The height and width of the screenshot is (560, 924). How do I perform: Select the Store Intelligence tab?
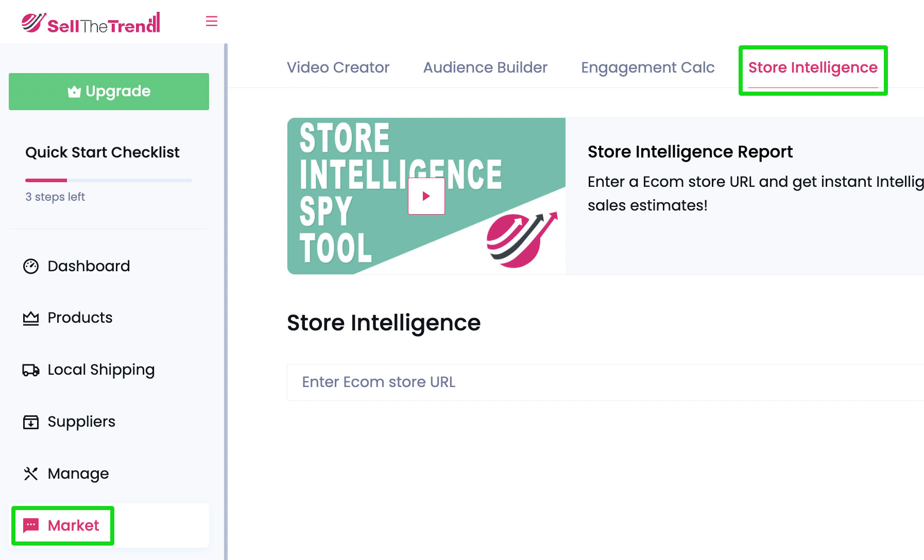[x=813, y=67]
